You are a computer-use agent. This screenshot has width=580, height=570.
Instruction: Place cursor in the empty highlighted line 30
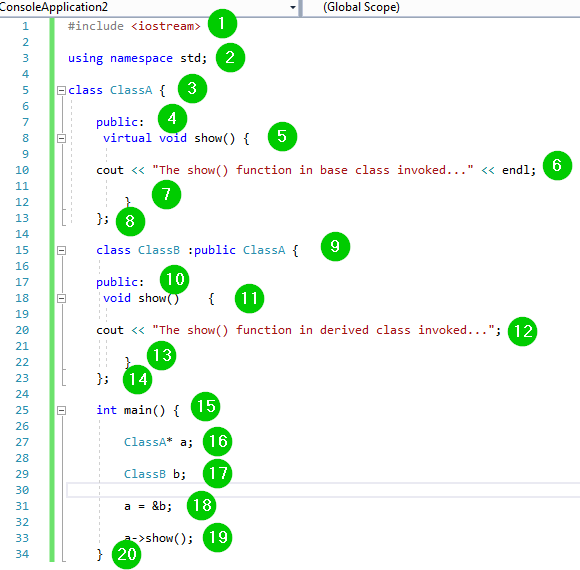click(x=323, y=490)
